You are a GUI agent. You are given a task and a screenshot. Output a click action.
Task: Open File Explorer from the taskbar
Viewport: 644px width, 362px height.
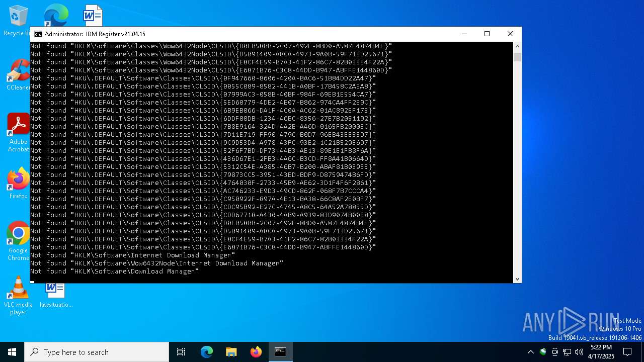click(231, 352)
